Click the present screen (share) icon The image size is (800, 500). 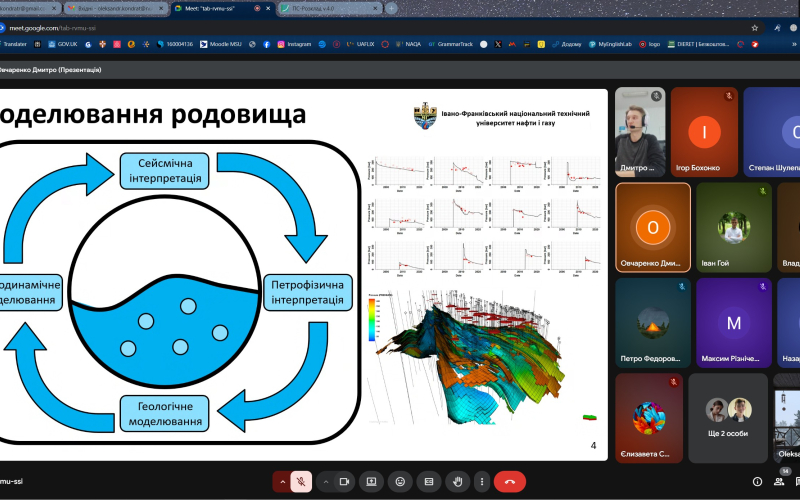point(372,482)
